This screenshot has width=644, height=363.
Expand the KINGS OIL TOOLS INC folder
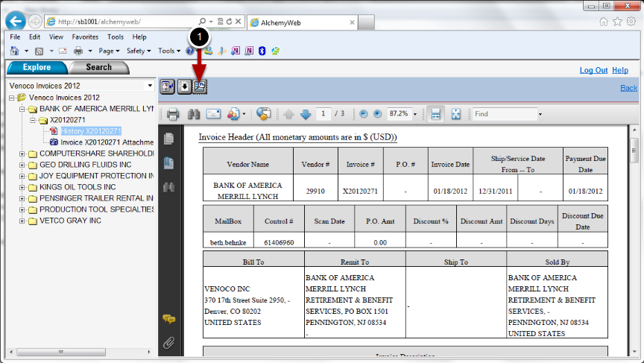22,187
